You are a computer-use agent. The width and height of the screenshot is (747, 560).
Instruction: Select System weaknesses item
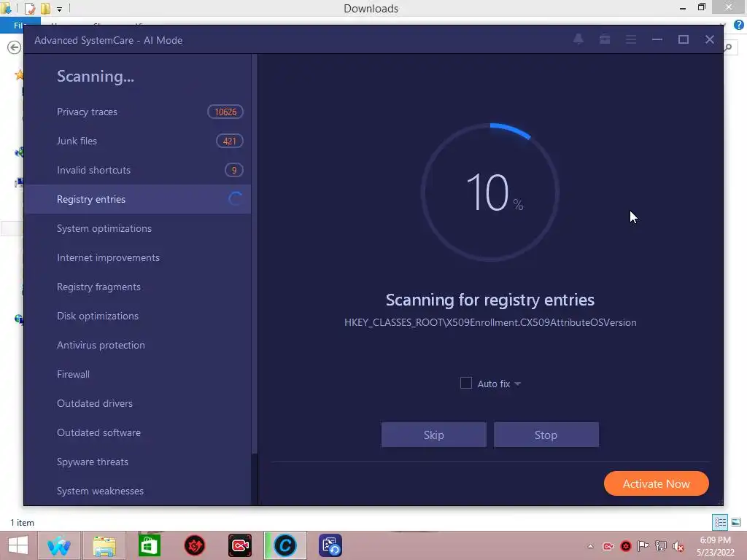pyautogui.click(x=137, y=491)
